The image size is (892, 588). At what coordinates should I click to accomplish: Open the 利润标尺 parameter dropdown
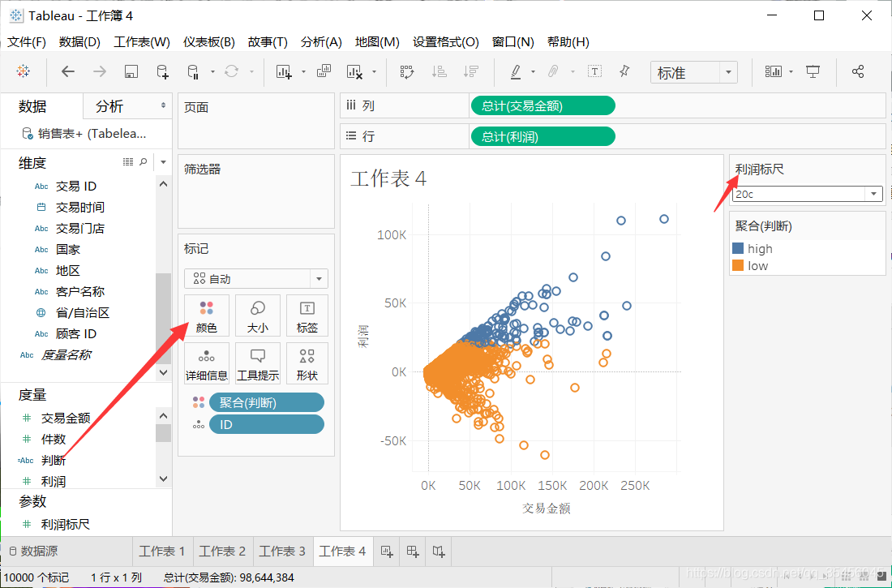(x=808, y=194)
